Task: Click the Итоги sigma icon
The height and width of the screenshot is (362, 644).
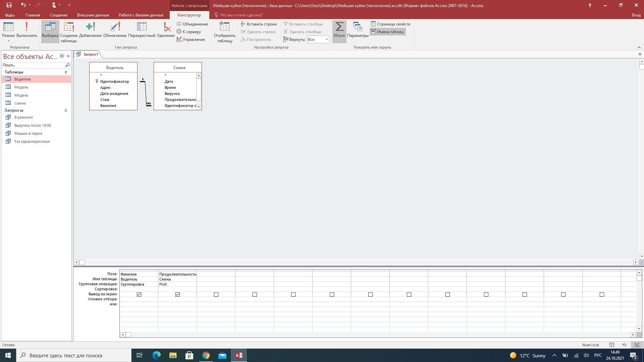Action: pyautogui.click(x=339, y=30)
